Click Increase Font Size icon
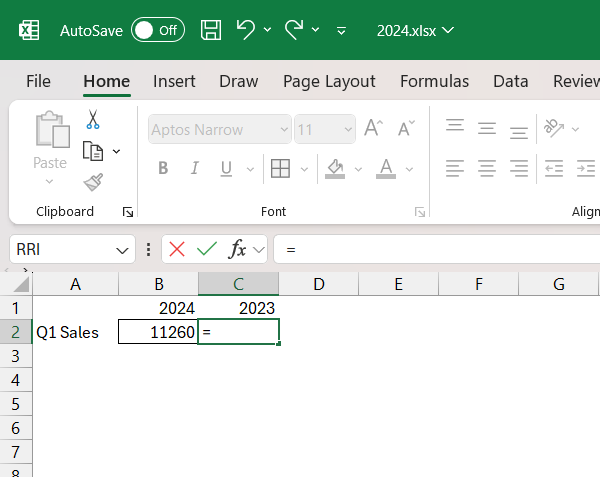Screen dimensions: 600x477 [x=373, y=128]
